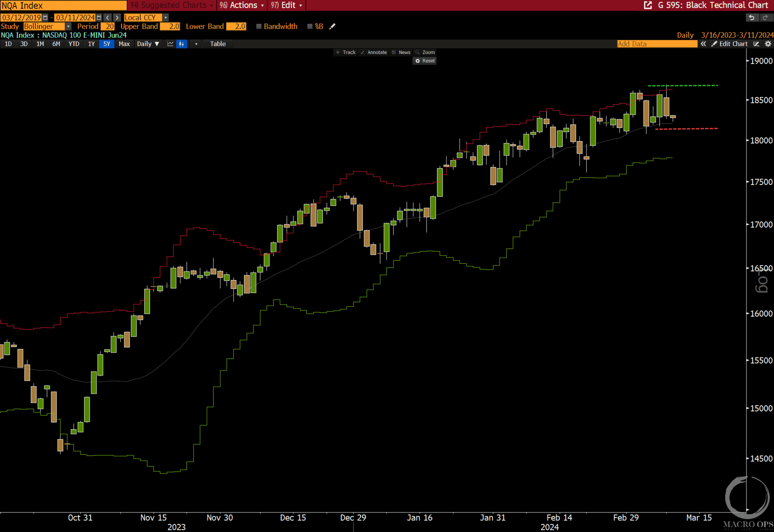Click the Feb 29 date axis label
Image resolution: width=774 pixels, height=532 pixels.
626,517
